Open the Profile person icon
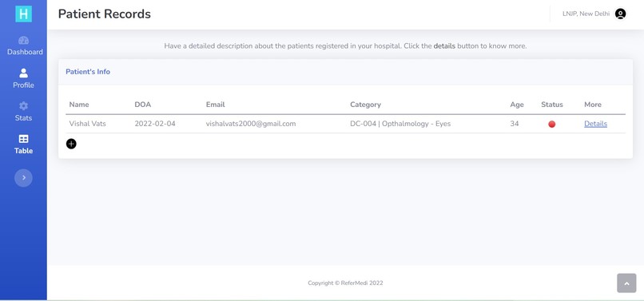 click(23, 73)
